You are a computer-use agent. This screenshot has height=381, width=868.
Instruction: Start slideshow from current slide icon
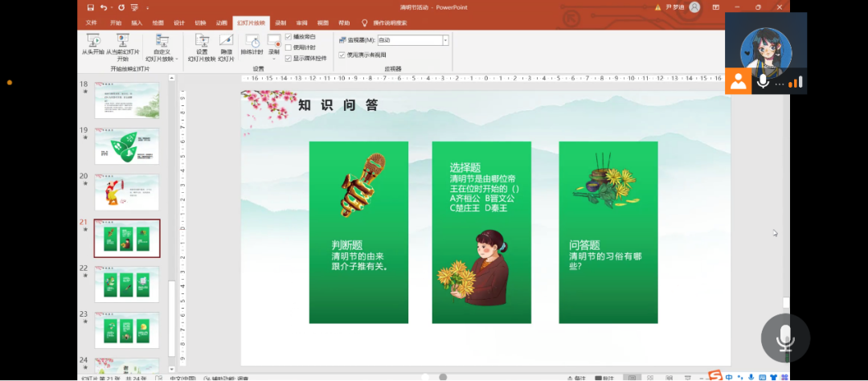point(122,42)
